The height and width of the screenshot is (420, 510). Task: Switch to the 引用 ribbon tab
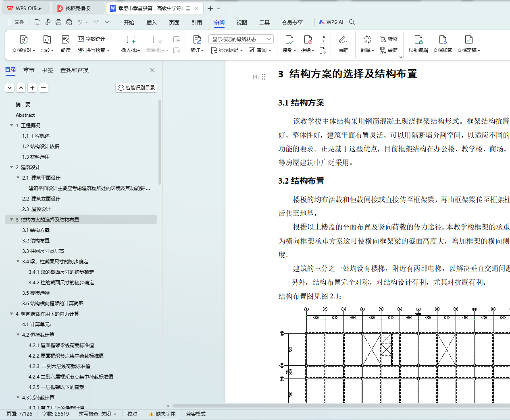click(x=197, y=23)
